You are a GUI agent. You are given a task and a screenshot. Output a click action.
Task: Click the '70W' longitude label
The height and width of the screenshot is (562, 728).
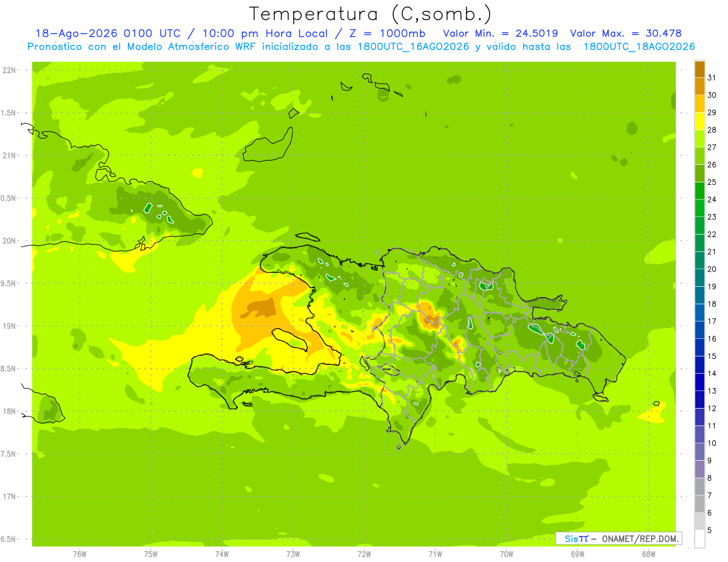pyautogui.click(x=507, y=554)
